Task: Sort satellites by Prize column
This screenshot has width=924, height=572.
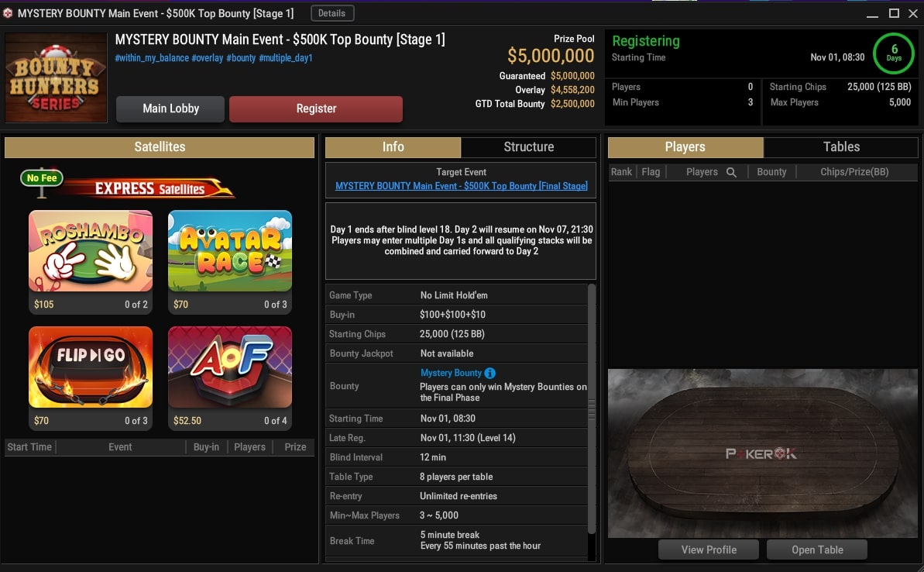Action: (x=295, y=447)
